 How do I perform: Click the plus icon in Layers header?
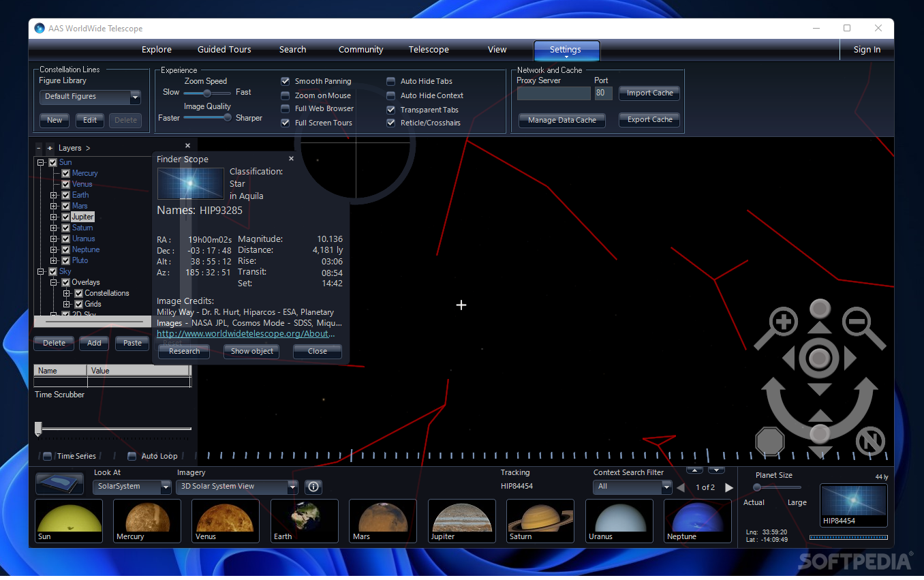pos(50,148)
